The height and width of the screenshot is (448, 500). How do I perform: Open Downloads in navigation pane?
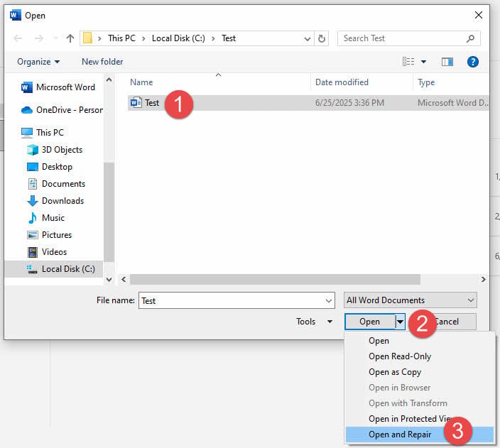(x=55, y=201)
